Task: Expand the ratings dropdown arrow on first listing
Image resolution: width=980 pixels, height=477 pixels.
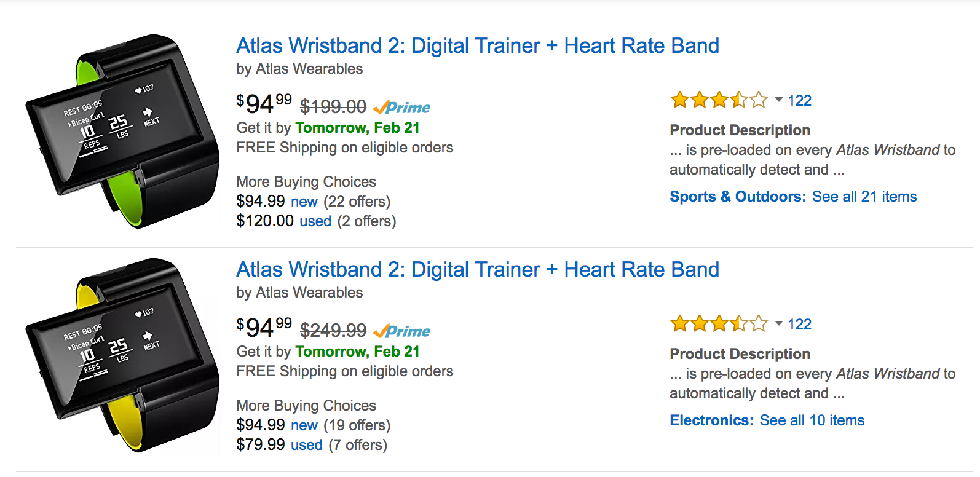Action: (x=778, y=100)
